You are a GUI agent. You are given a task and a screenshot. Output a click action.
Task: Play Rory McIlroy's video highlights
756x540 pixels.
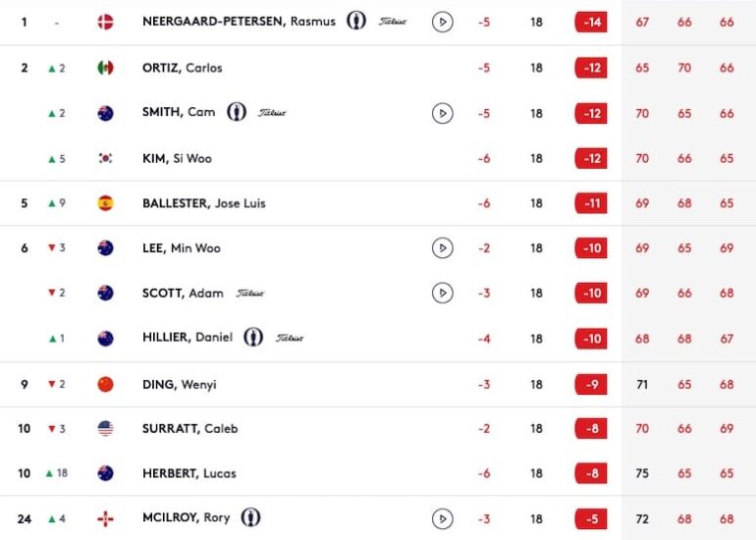pyautogui.click(x=443, y=518)
